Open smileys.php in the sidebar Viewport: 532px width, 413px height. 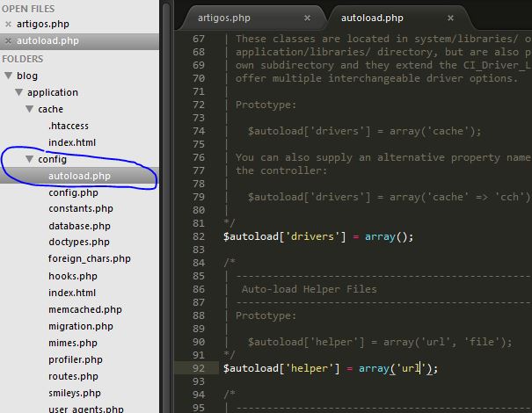(x=74, y=393)
